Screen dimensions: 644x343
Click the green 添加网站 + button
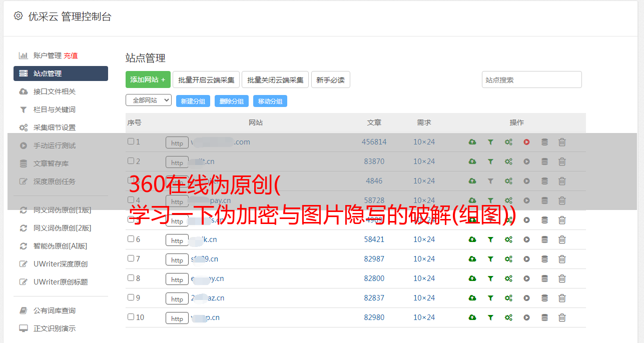148,79
